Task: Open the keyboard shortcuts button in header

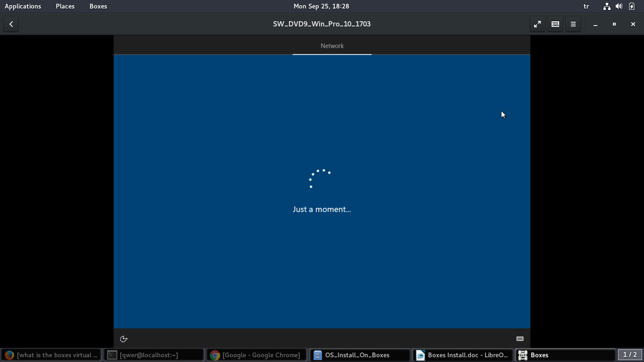Action: [x=555, y=24]
